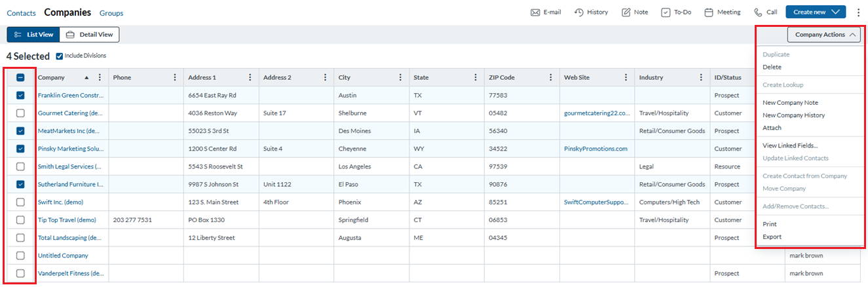The width and height of the screenshot is (868, 287).
Task: Open History from the toolbar
Action: (591, 12)
